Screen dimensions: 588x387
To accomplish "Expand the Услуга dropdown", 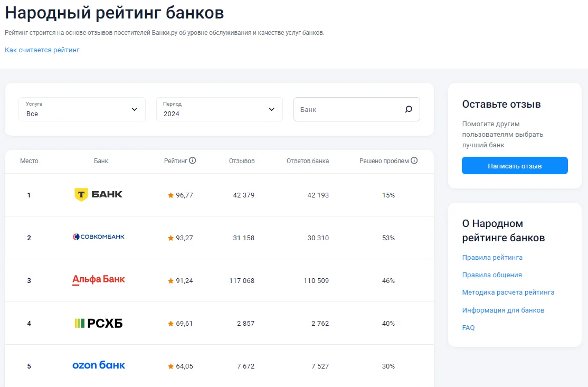I will click(82, 109).
